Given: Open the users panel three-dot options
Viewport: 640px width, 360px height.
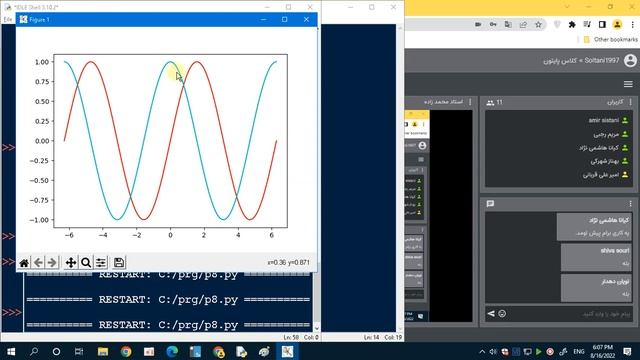Looking at the screenshot, I should coord(631,102).
